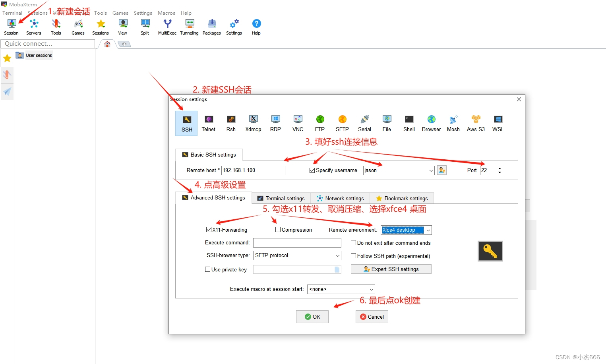Expand the Remote environment dropdown
Screen dimensions: 606x364
coord(428,230)
